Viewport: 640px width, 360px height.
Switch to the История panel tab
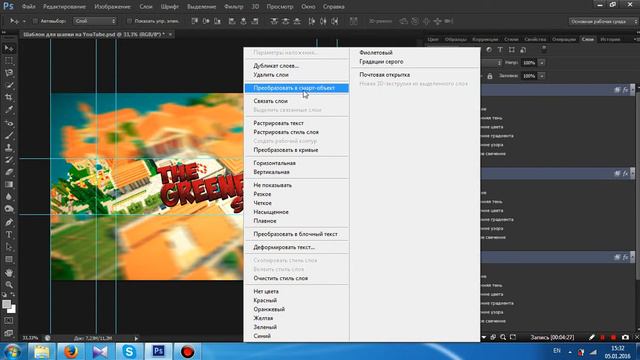click(x=610, y=39)
